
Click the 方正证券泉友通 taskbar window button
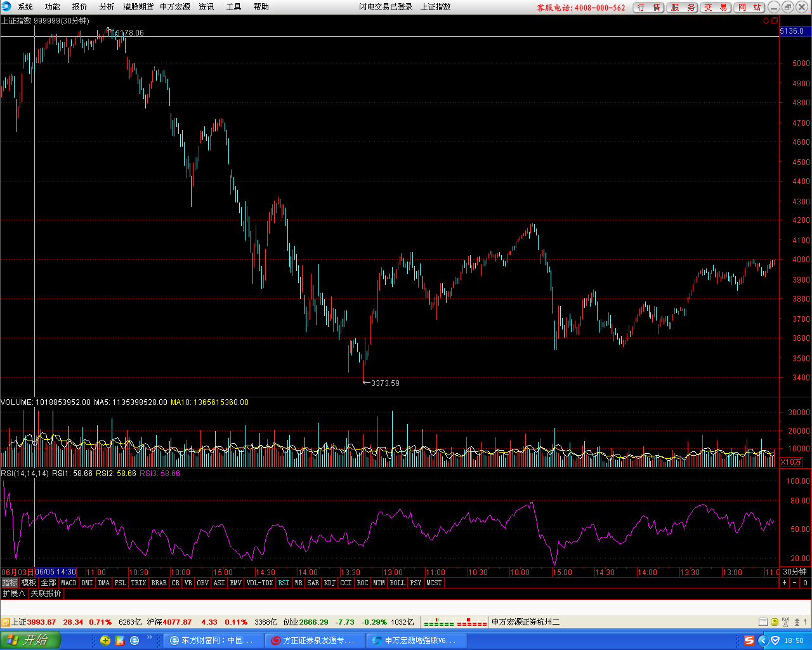(x=315, y=640)
